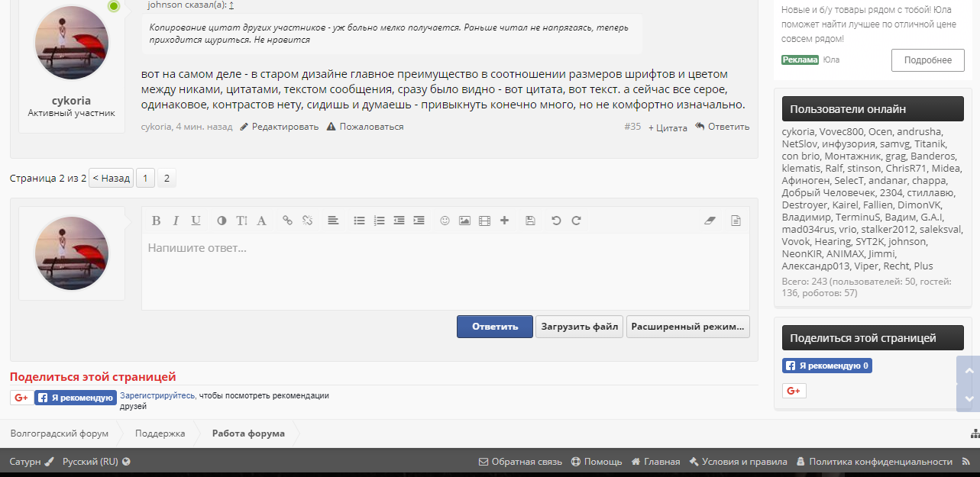Insert a link using the chain icon
The image size is (980, 477).
tap(287, 221)
